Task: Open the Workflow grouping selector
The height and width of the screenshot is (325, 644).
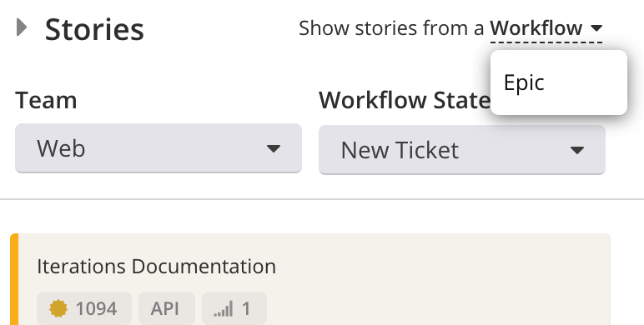Action: pyautogui.click(x=546, y=28)
